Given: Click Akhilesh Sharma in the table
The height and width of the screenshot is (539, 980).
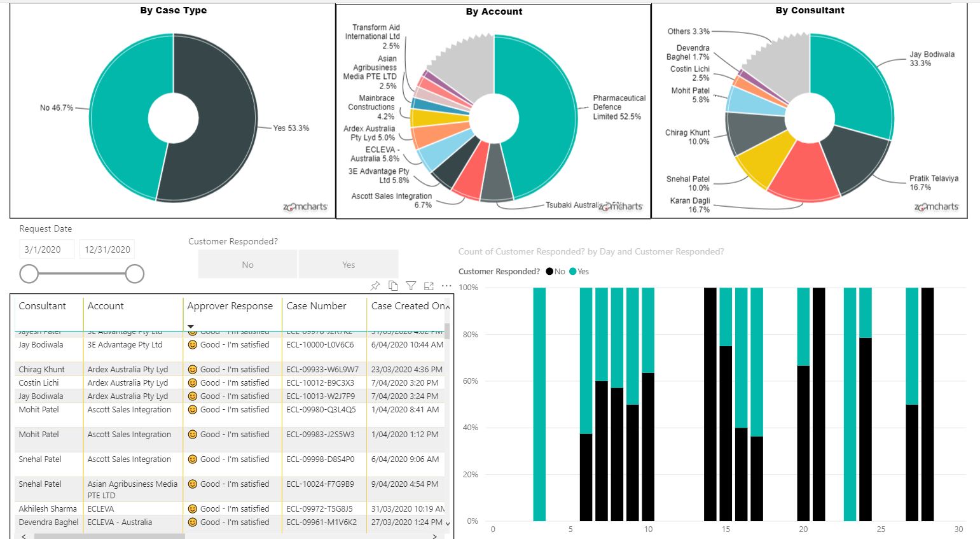Looking at the screenshot, I should click(48, 508).
